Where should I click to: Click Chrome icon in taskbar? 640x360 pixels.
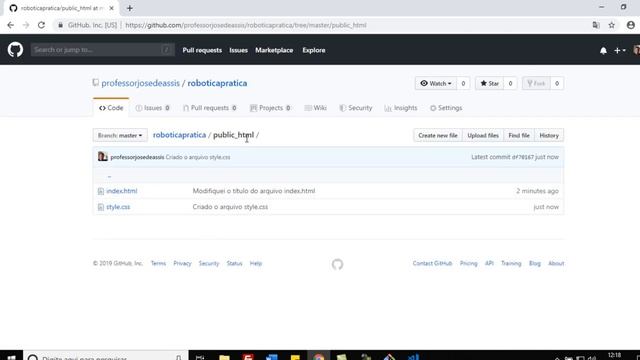(319, 357)
